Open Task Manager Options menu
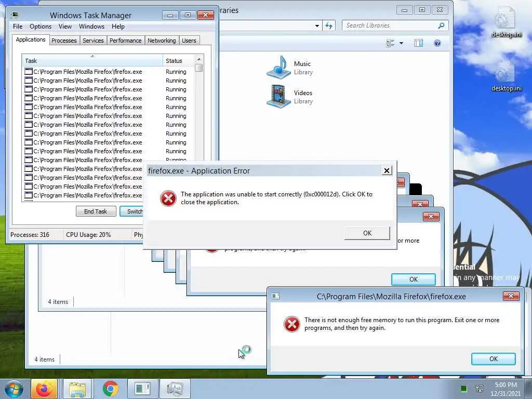The height and width of the screenshot is (399, 532). pos(41,26)
